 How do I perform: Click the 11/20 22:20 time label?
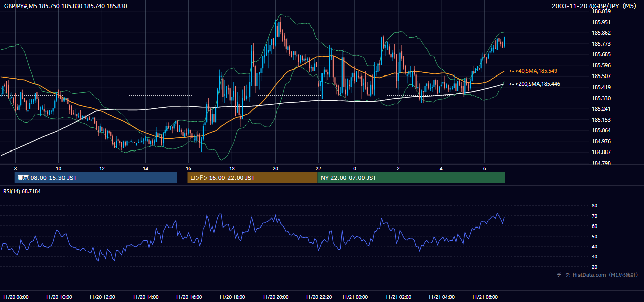point(318,297)
